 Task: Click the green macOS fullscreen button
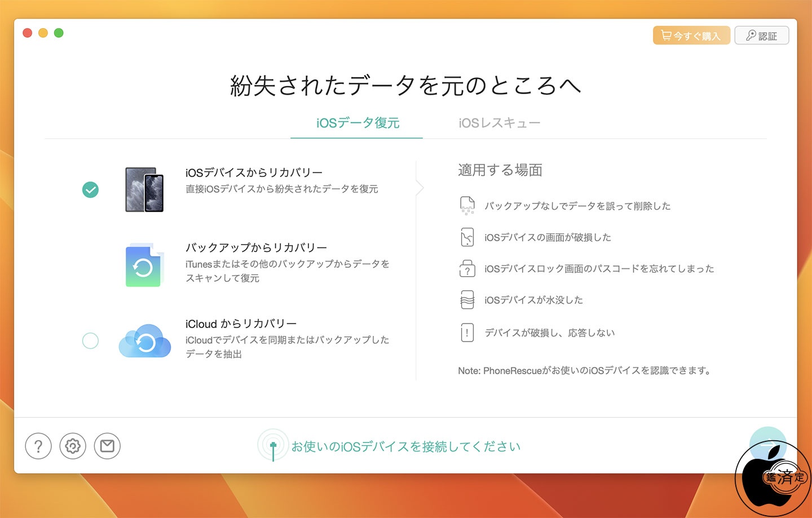[x=59, y=33]
